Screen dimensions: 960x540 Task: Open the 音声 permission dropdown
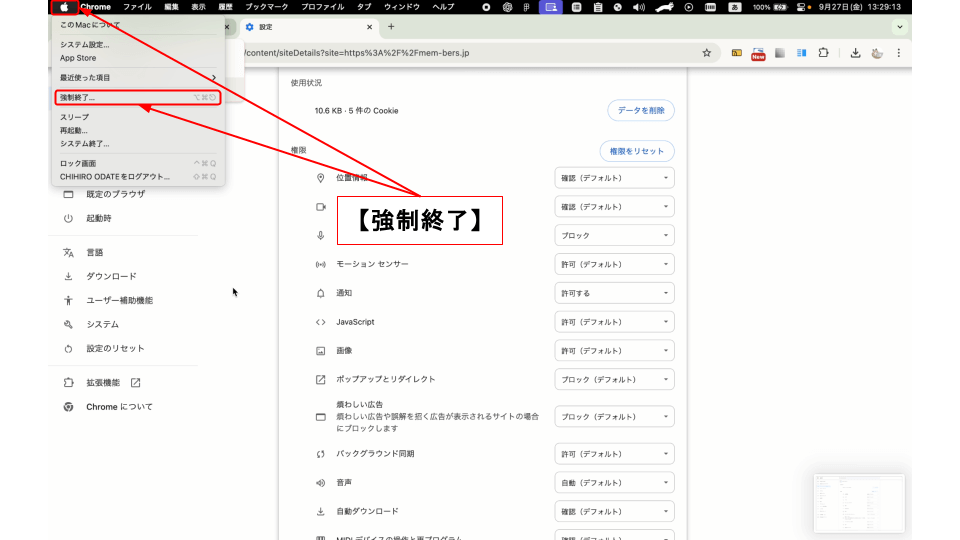[614, 483]
